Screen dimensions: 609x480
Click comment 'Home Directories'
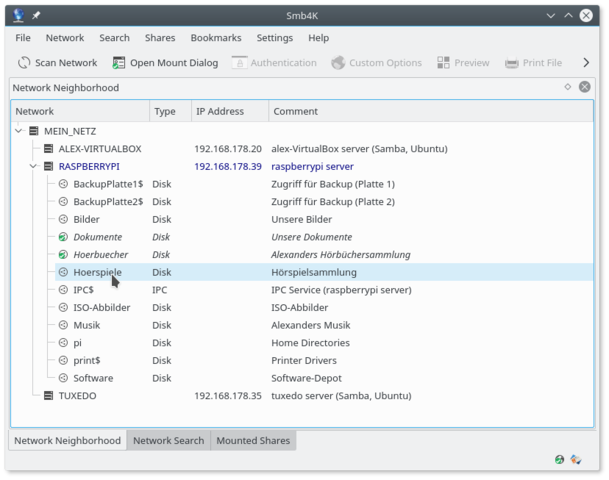pyautogui.click(x=310, y=343)
